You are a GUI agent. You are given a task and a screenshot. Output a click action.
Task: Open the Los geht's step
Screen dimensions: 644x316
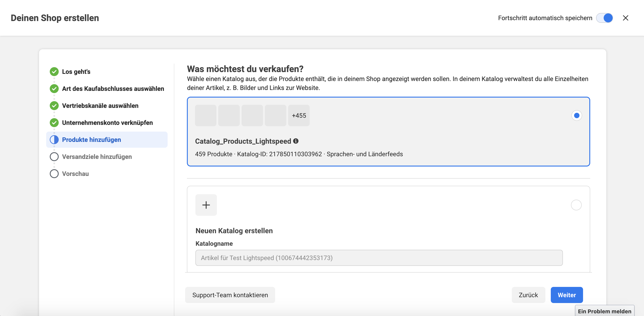pyautogui.click(x=76, y=72)
